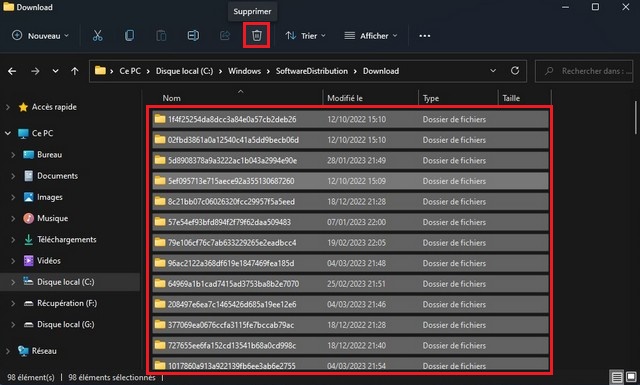Go up one folder level arrow
This screenshot has width=640, height=385.
(x=75, y=71)
